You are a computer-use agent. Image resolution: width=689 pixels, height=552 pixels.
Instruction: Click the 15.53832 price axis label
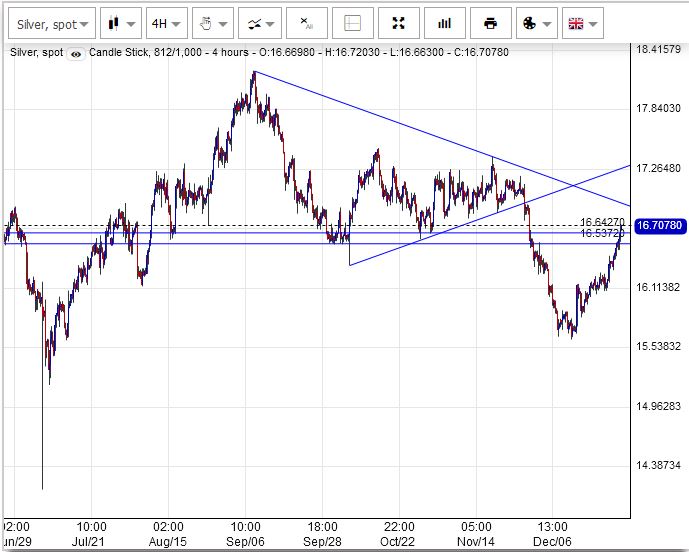click(x=658, y=346)
